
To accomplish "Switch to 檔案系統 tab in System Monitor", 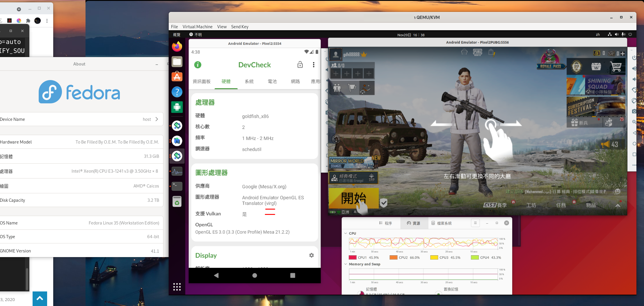I will [x=442, y=223].
